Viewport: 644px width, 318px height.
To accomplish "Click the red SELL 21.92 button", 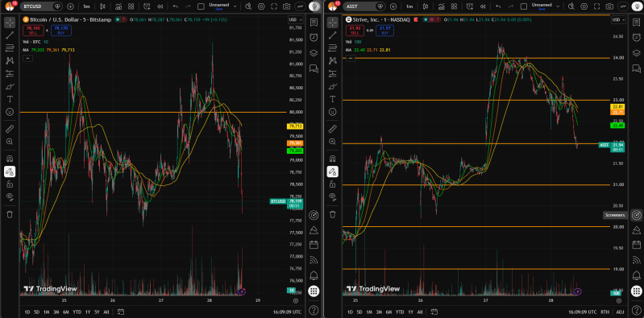I will pos(355,31).
